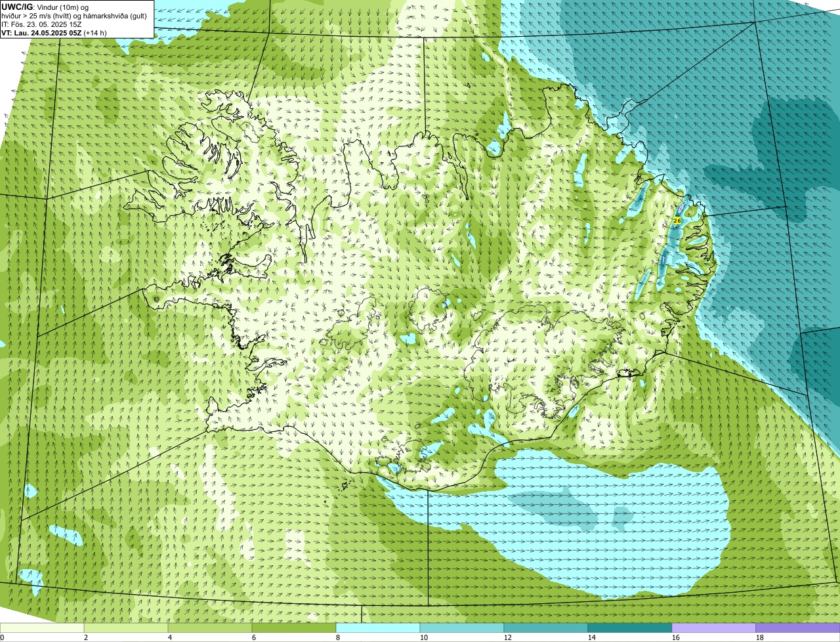
Task: Pick the light purple 16–18 m/s color segment
Action: (714, 628)
